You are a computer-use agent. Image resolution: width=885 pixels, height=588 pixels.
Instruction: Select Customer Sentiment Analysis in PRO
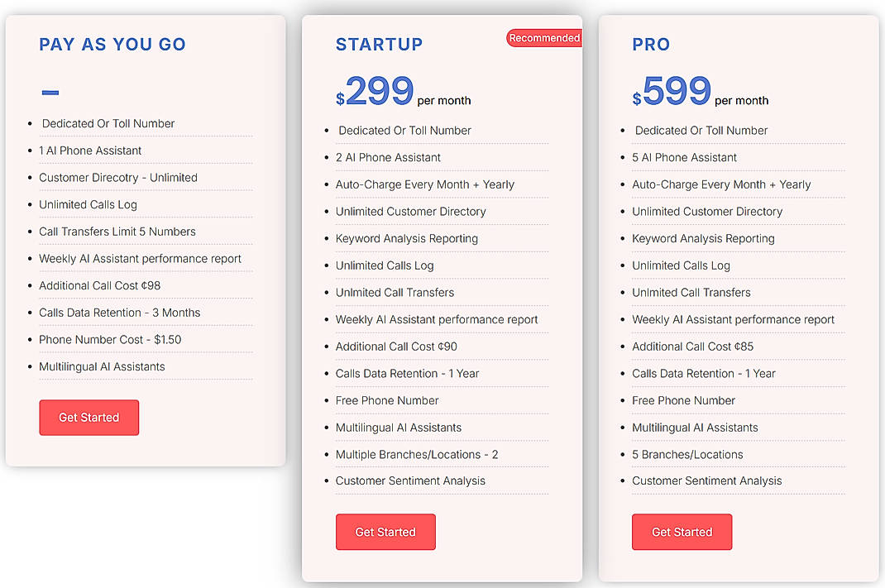tap(706, 480)
